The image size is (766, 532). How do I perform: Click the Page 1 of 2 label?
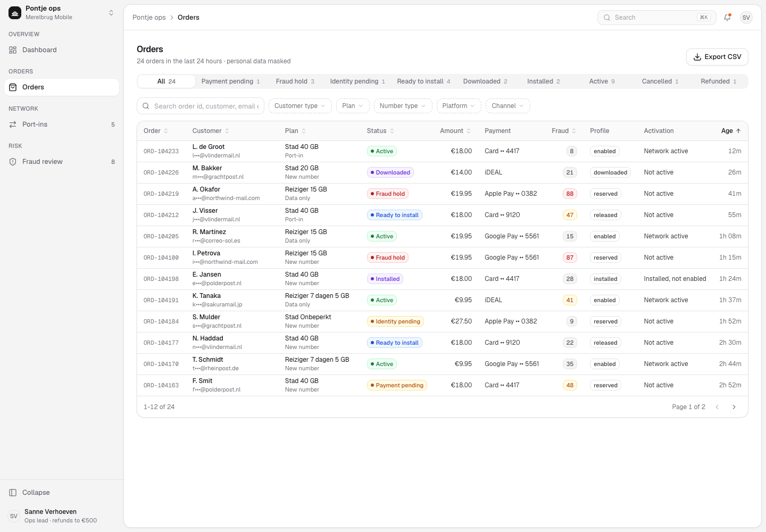point(688,407)
